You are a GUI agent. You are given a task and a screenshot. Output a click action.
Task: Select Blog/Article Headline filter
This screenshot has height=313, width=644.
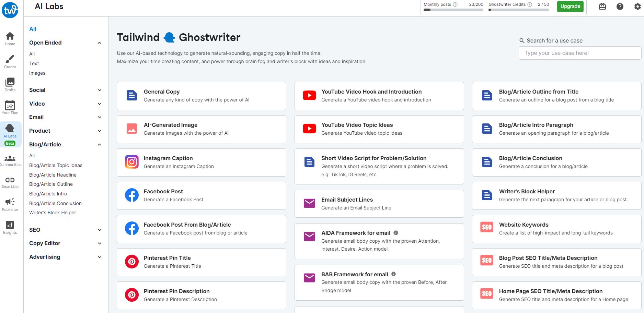53,175
